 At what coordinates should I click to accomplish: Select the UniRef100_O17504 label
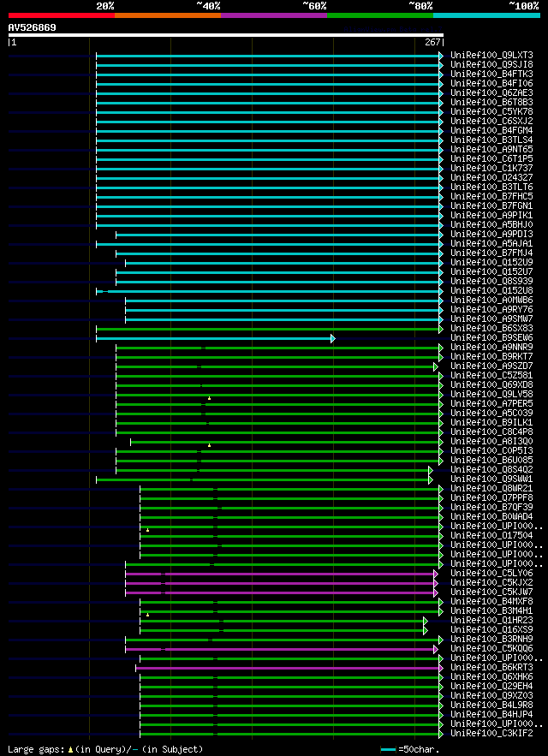point(491,536)
